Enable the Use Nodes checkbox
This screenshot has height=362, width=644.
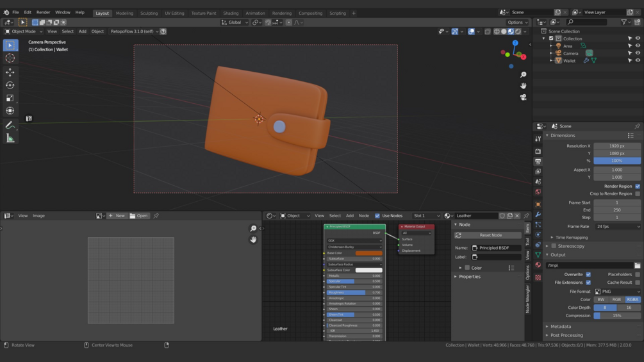click(377, 216)
